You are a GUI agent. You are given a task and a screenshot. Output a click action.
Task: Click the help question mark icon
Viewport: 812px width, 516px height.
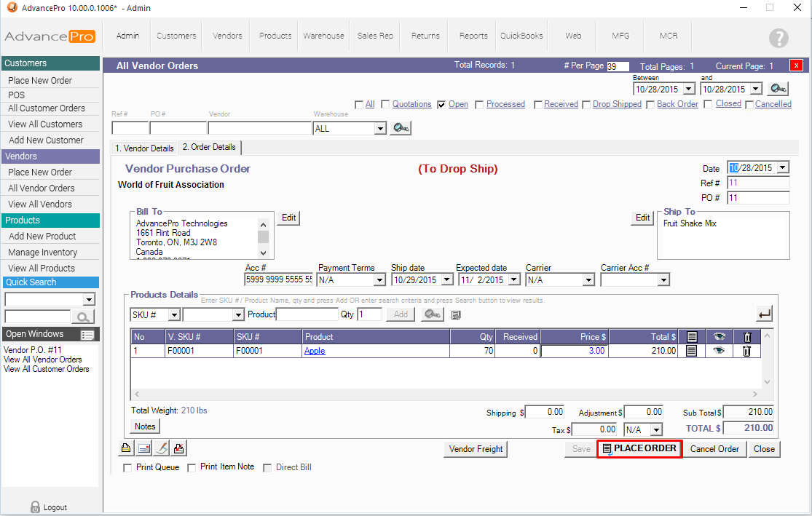tap(779, 39)
